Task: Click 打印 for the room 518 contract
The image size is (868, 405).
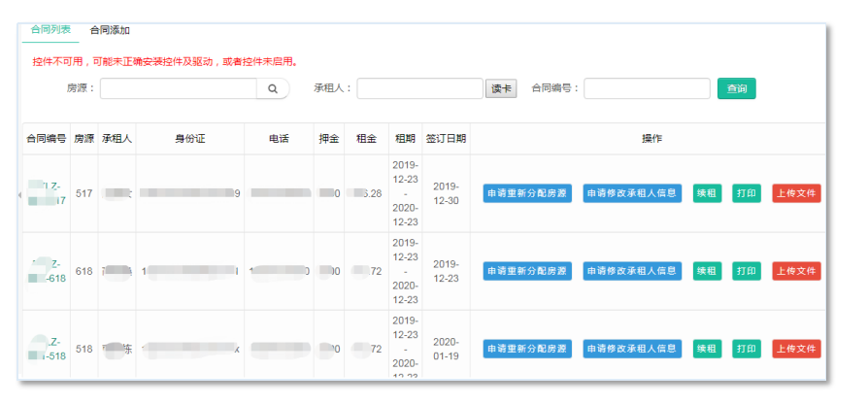Action: [747, 349]
